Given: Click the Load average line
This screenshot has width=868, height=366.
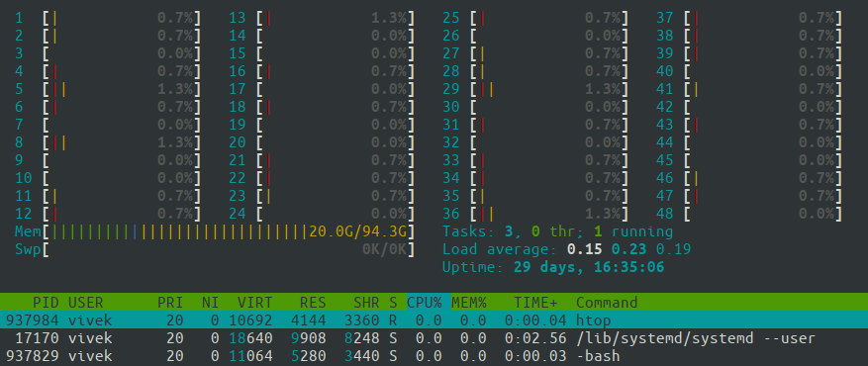Looking at the screenshot, I should pyautogui.click(x=566, y=249).
